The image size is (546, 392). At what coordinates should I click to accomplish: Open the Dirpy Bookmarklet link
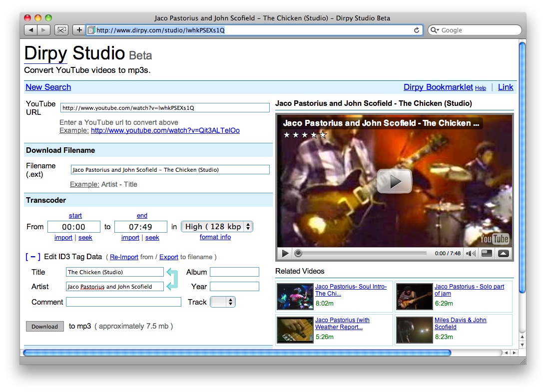(x=438, y=87)
